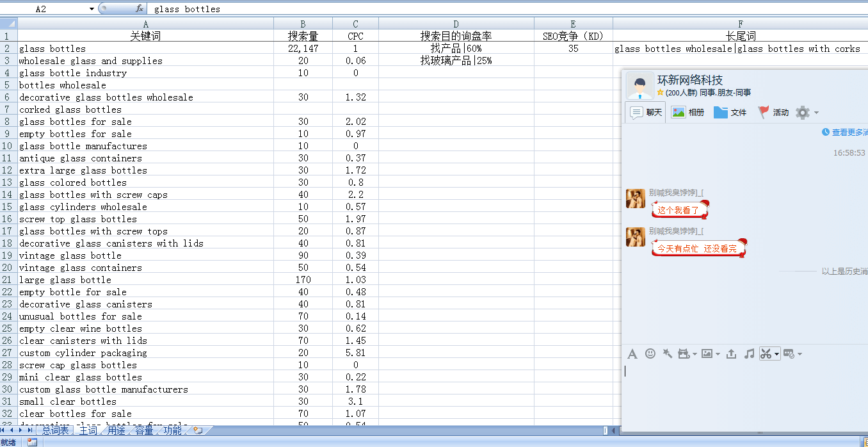Screen dimensions: 868x447
Task: Open the 活动 activity tab
Action: tap(773, 113)
